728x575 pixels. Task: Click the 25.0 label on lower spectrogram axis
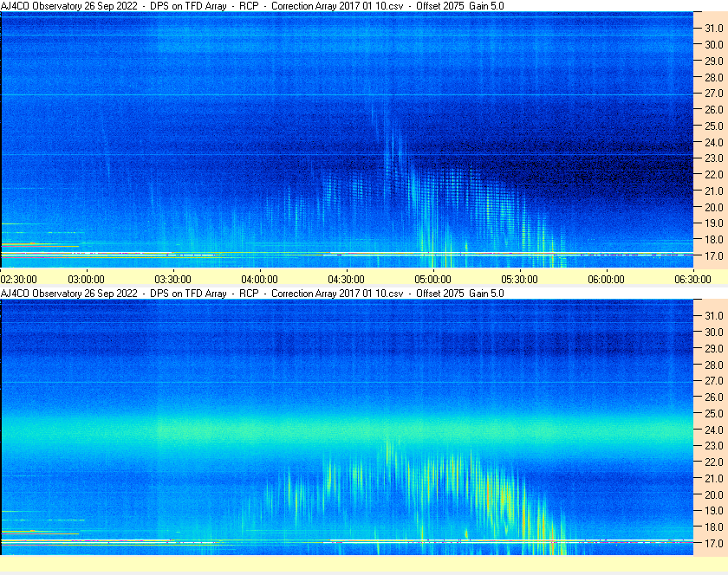714,413
